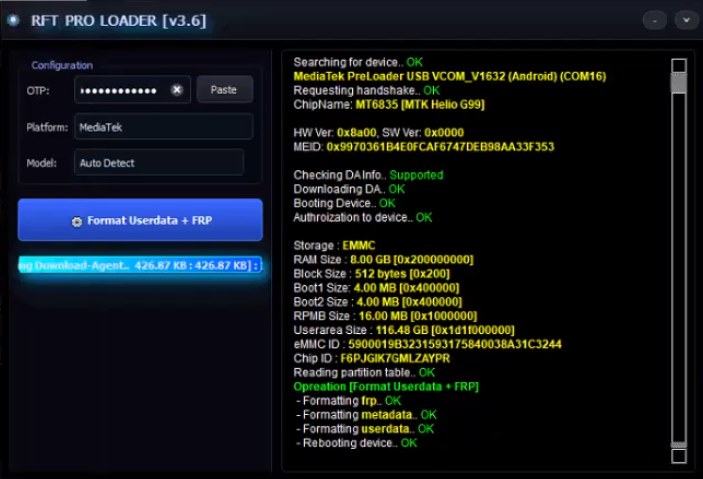This screenshot has height=479, width=703.
Task: Click the RFT PRO LOADER [v3.6] title
Action: click(x=118, y=21)
